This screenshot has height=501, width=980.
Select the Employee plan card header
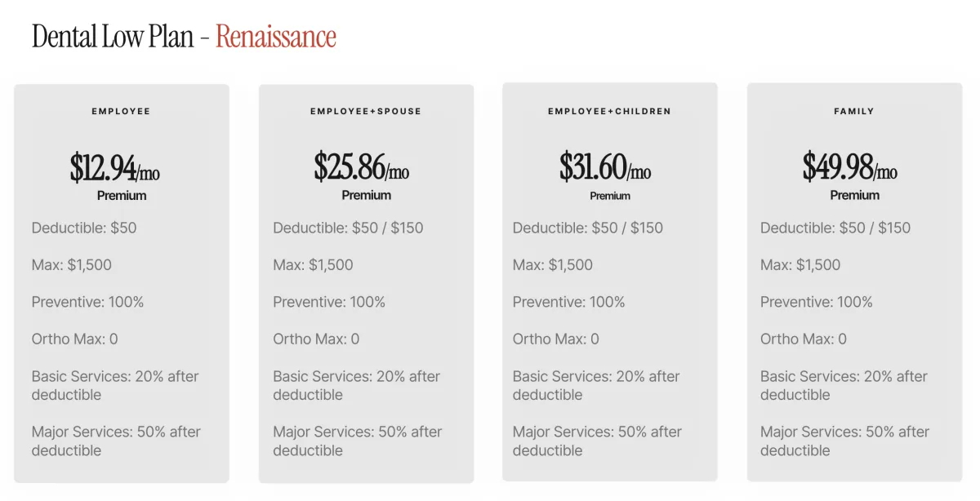(x=121, y=111)
